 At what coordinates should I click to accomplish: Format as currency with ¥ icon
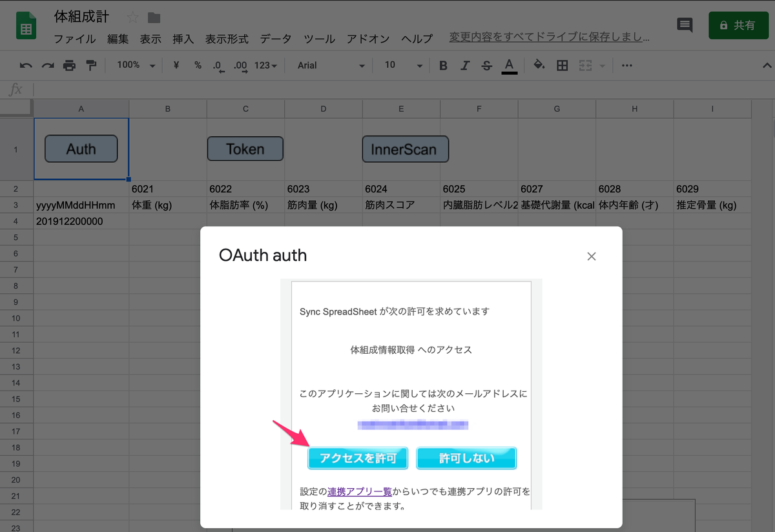click(x=176, y=65)
